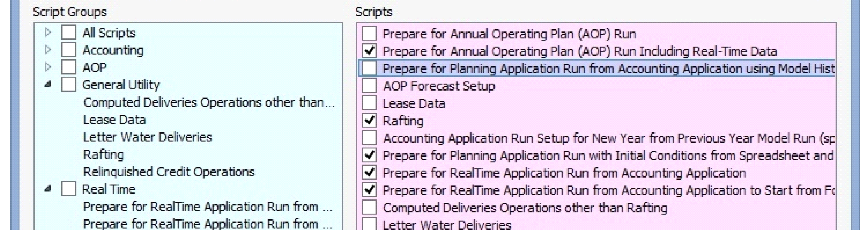Image resolution: width=868 pixels, height=230 pixels.
Task: Tick the Real Time group checkbox
Action: [68, 189]
